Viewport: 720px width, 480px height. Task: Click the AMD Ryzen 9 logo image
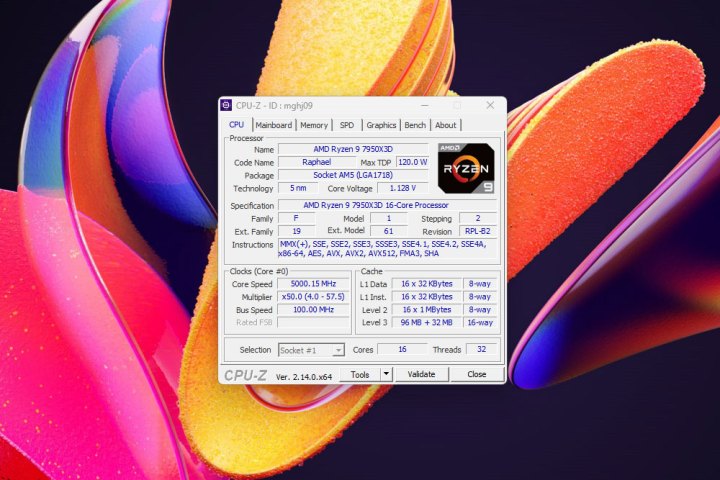coord(466,168)
